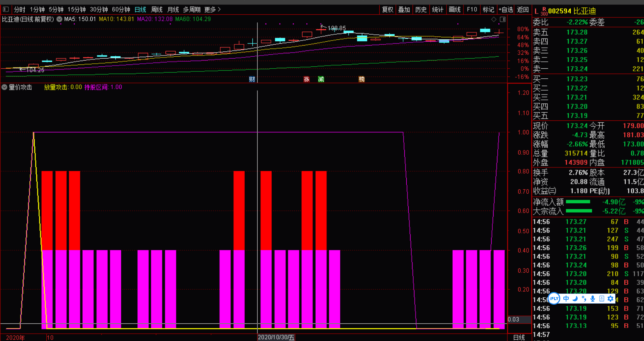Click the 今开 value 179.00
644x341 pixels.
[633, 126]
